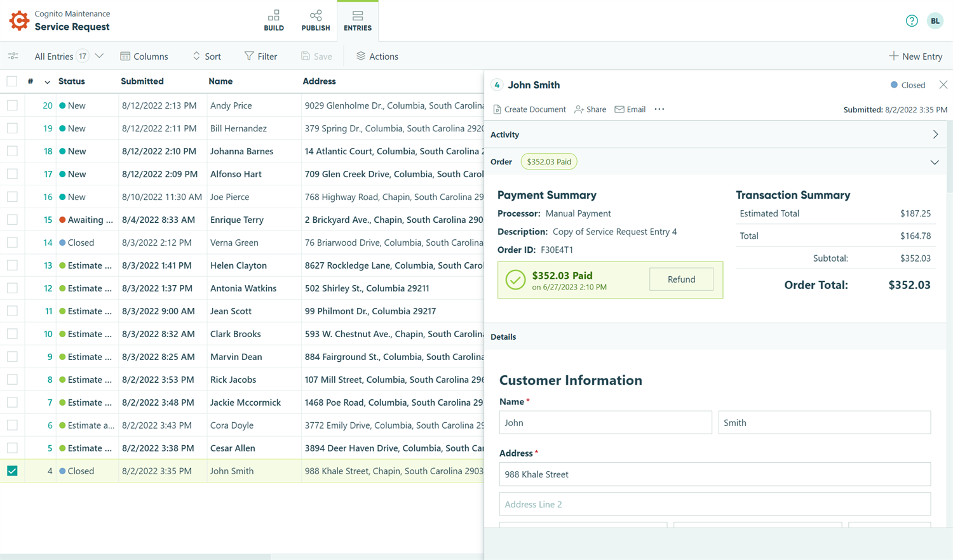Click the view settings sliders icon
This screenshot has width=953, height=560.
pyautogui.click(x=13, y=57)
